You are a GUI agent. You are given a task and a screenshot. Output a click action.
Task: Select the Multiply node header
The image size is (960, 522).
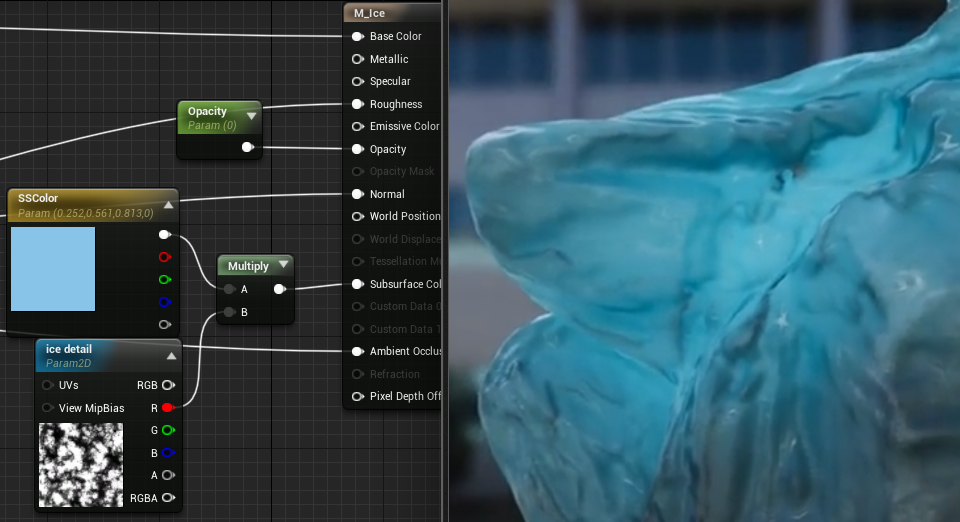coord(255,266)
